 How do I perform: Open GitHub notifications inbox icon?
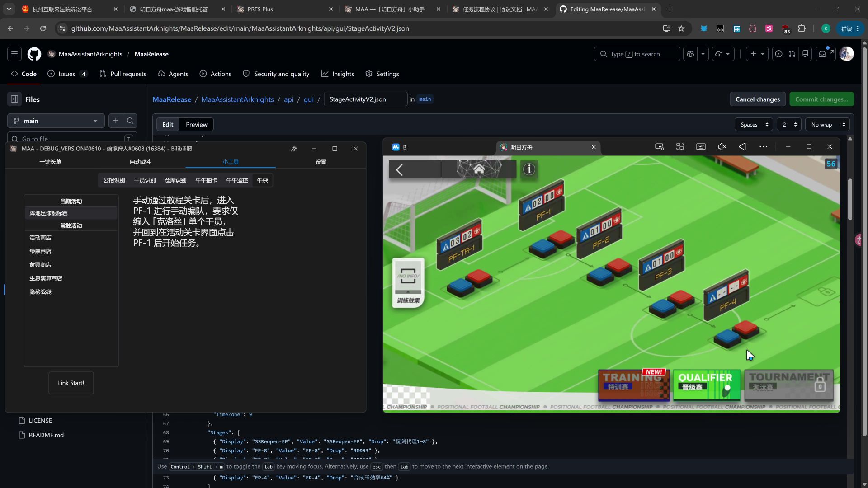coord(822,54)
